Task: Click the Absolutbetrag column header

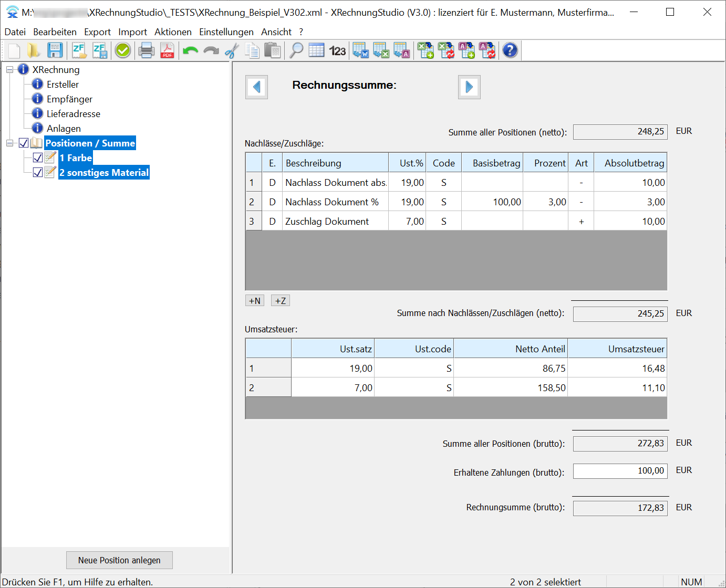Action: [631, 163]
